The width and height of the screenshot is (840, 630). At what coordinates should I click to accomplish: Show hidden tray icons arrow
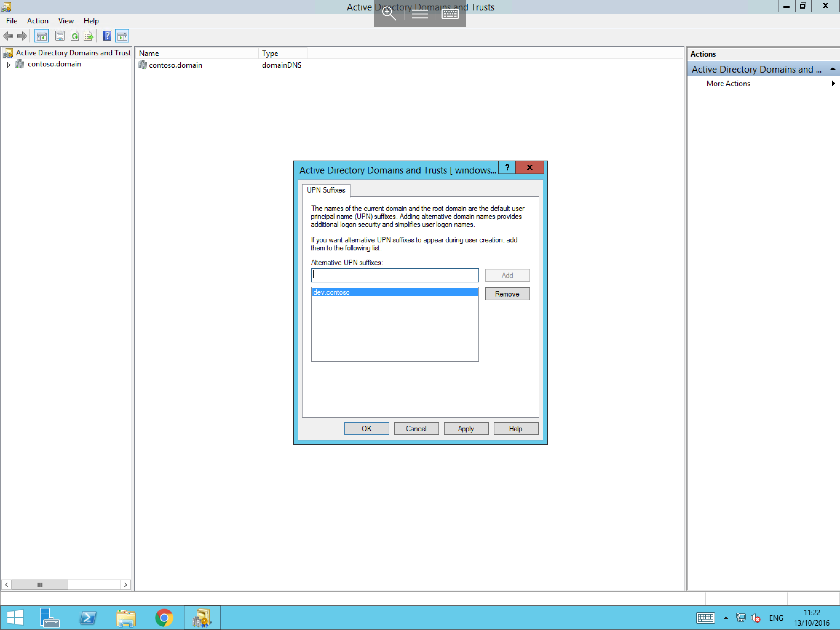[726, 618]
